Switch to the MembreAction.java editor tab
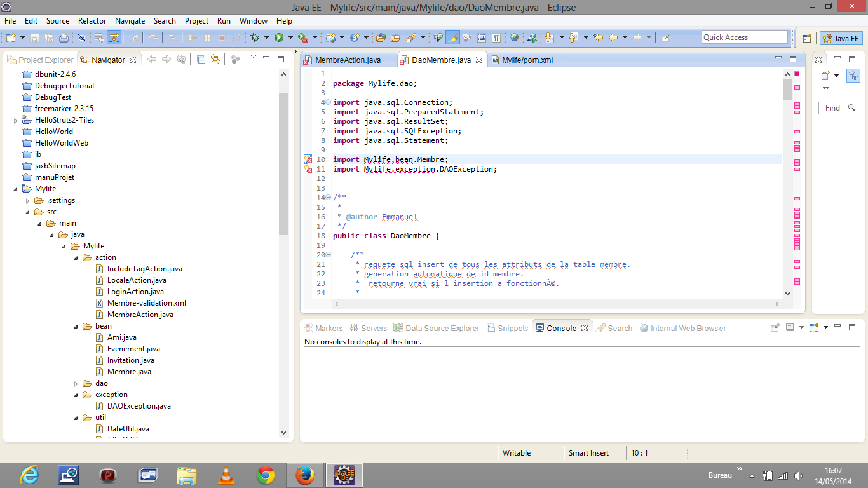 [348, 60]
